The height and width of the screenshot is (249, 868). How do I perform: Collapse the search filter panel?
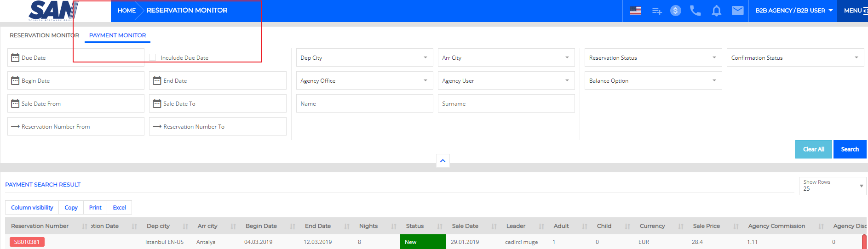[443, 161]
